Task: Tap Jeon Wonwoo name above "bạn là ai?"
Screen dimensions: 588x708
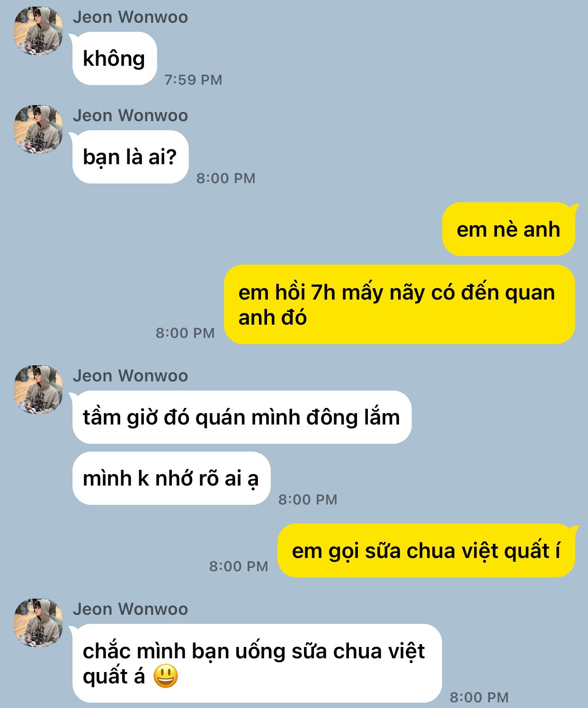Action: [x=130, y=116]
